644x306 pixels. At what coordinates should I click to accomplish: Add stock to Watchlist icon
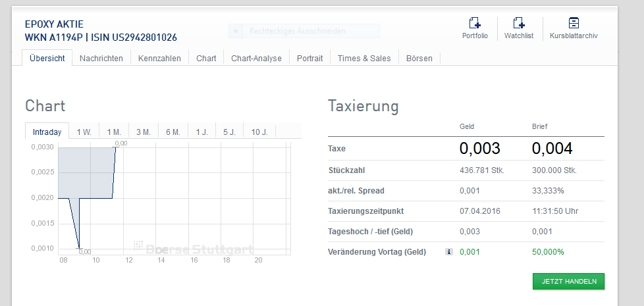tap(519, 23)
